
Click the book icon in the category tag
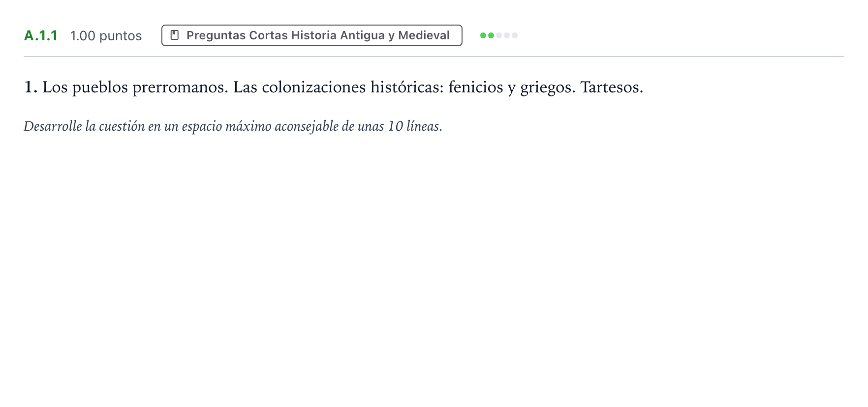click(x=174, y=35)
